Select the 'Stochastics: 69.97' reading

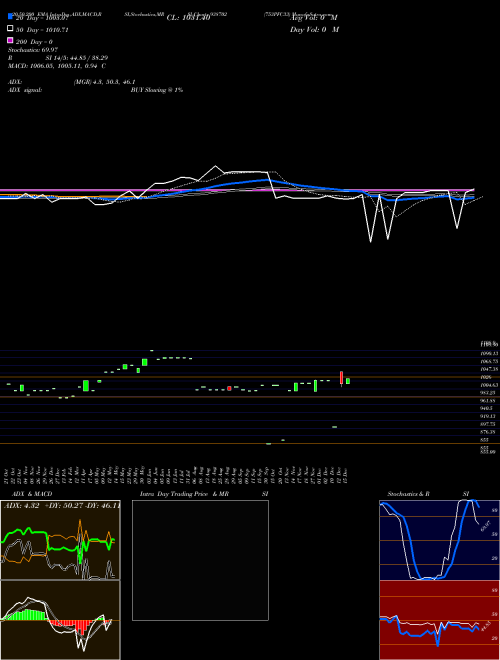coord(33,50)
